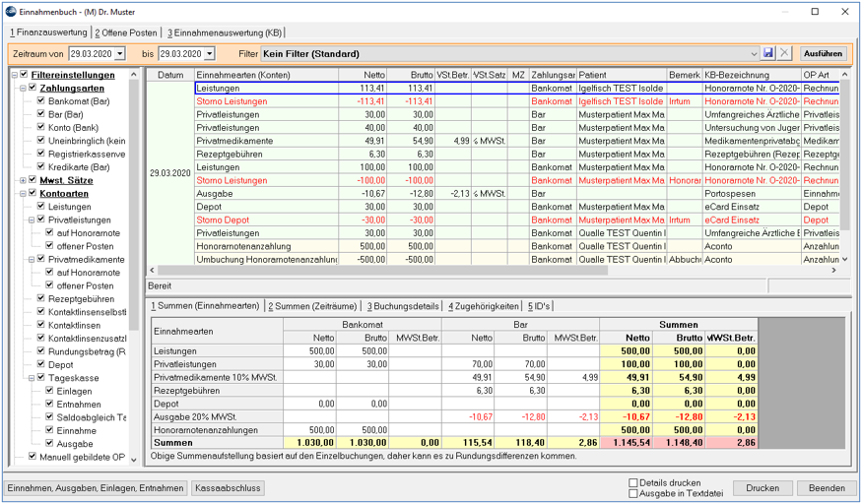Click the Datum column header
Image resolution: width=862 pixels, height=504 pixels.
coord(170,75)
